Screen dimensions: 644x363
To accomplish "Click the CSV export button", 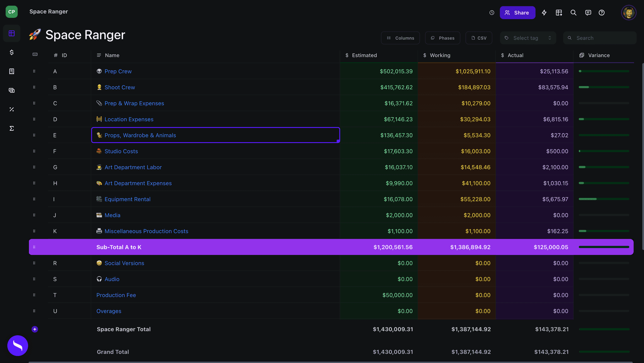I will [x=479, y=38].
